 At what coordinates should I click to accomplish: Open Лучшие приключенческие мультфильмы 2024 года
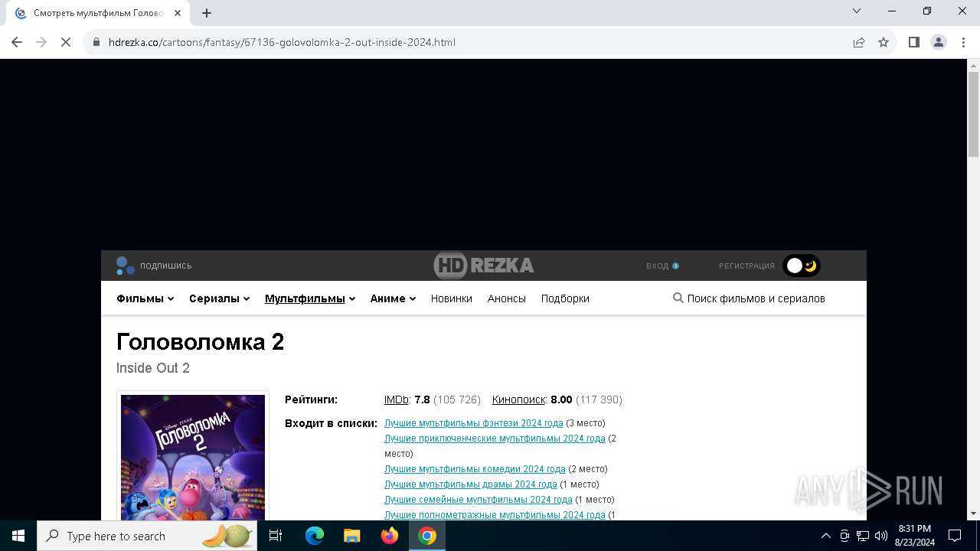click(495, 439)
